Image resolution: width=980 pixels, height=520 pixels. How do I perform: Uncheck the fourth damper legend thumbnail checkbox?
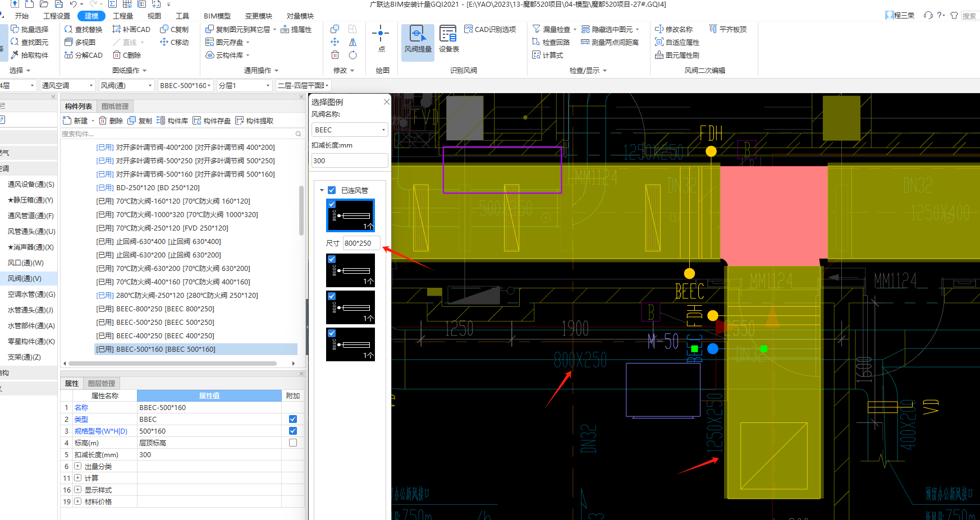click(332, 333)
